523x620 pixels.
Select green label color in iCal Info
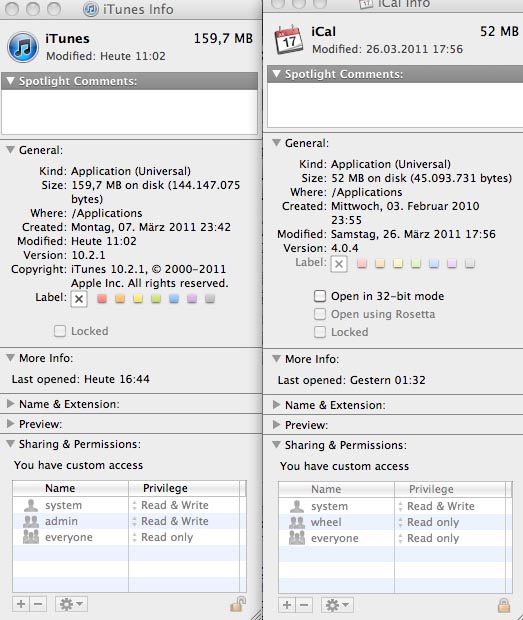[x=416, y=263]
